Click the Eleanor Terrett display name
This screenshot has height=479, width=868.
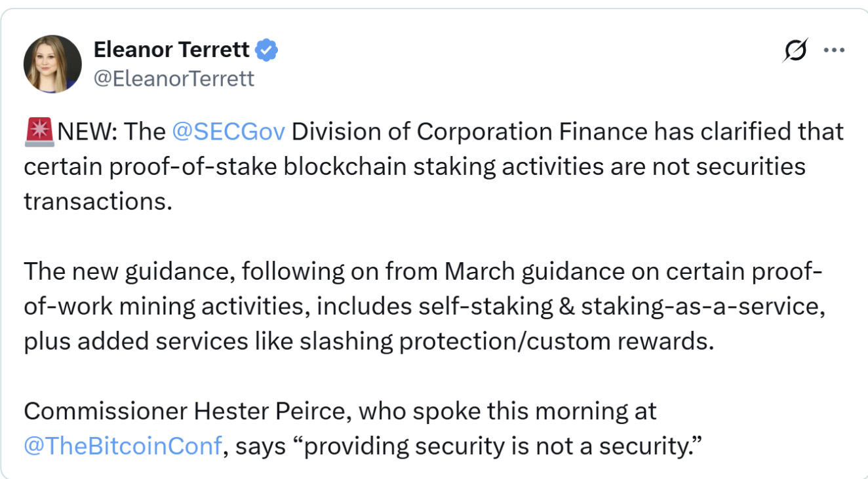171,50
